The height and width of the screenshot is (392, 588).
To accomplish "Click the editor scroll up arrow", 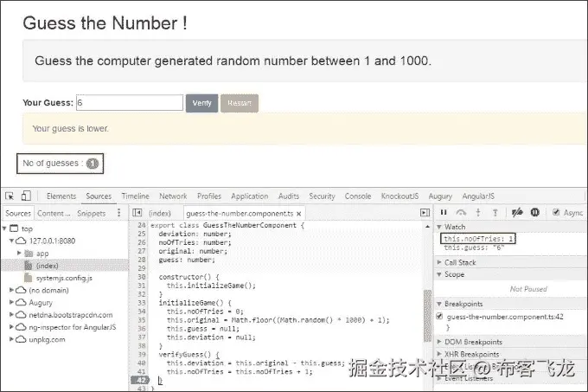I will [427, 226].
